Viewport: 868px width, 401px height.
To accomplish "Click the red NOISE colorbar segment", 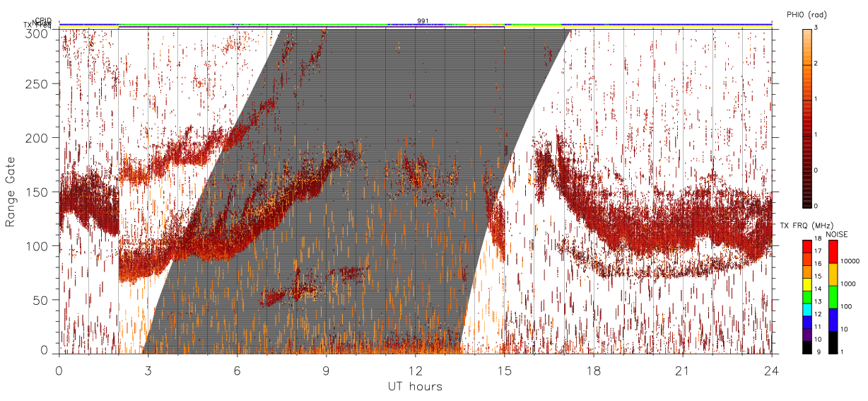I will (x=833, y=251).
